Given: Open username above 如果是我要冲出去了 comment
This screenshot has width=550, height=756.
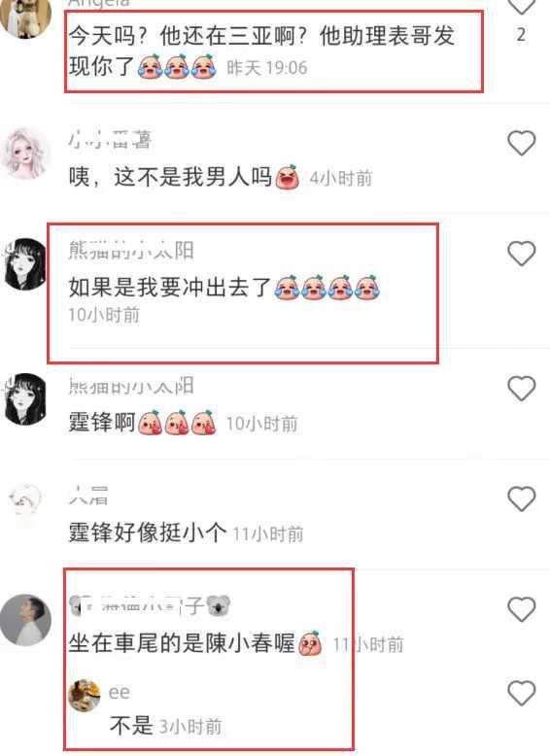Looking at the screenshot, I should [x=130, y=251].
